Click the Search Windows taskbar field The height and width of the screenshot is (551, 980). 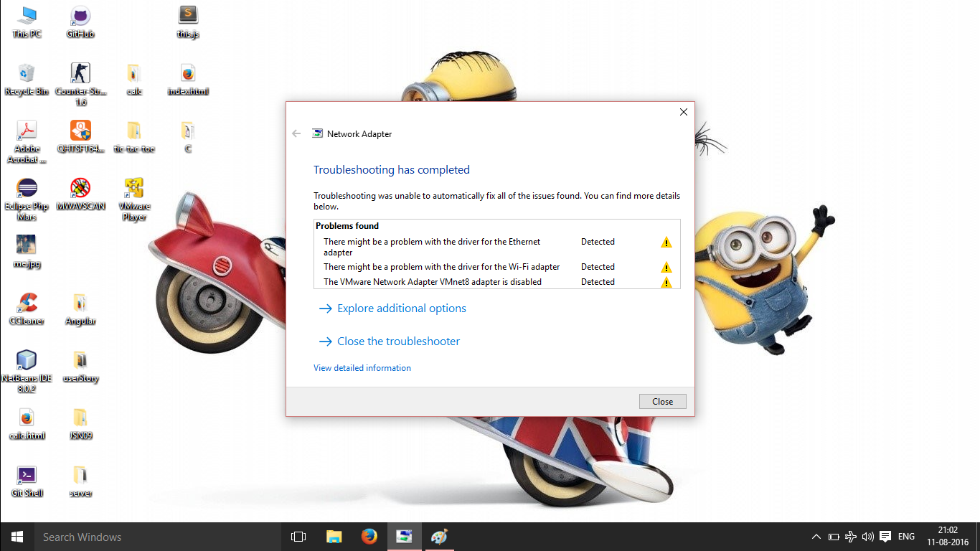[158, 537]
